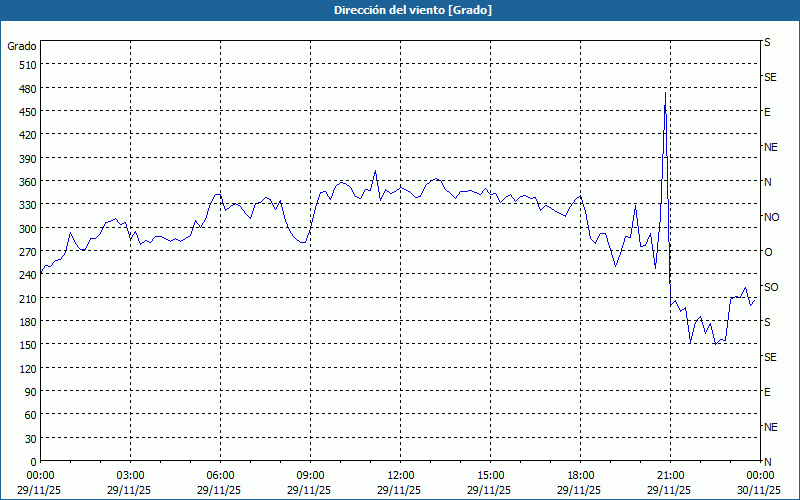This screenshot has width=800, height=500.
Task: Click the 30/11/25 date label
Action: (759, 490)
